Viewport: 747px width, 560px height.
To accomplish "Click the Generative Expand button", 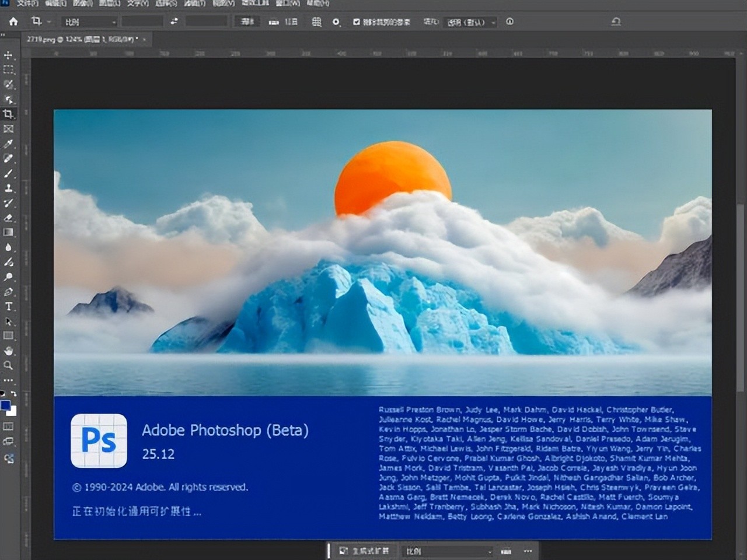I will coord(364,551).
